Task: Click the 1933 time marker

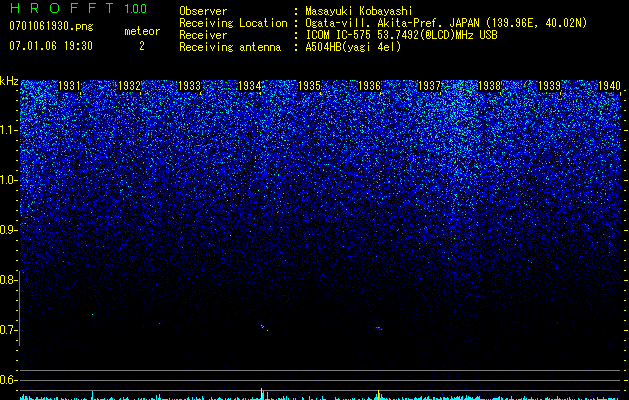Action: point(189,86)
